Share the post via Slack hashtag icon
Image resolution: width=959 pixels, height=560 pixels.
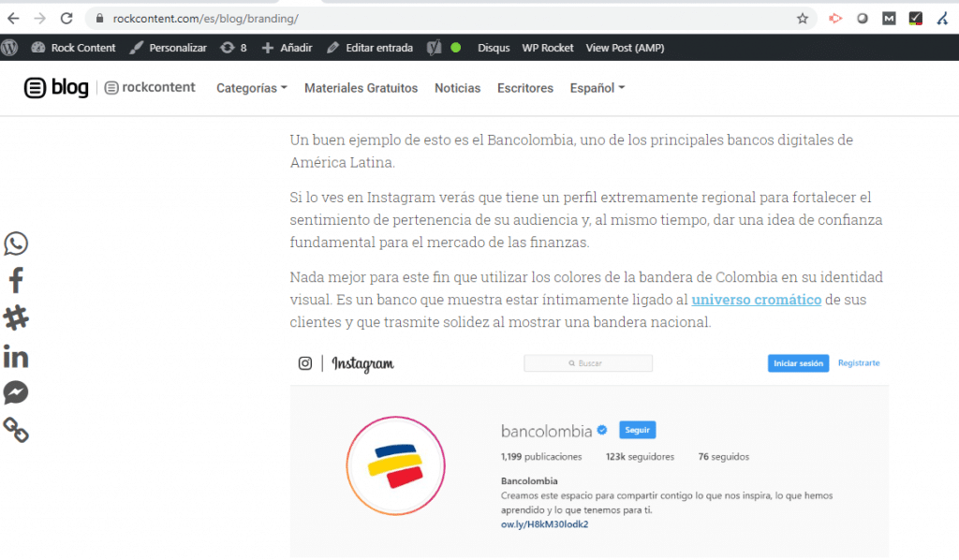click(x=16, y=317)
